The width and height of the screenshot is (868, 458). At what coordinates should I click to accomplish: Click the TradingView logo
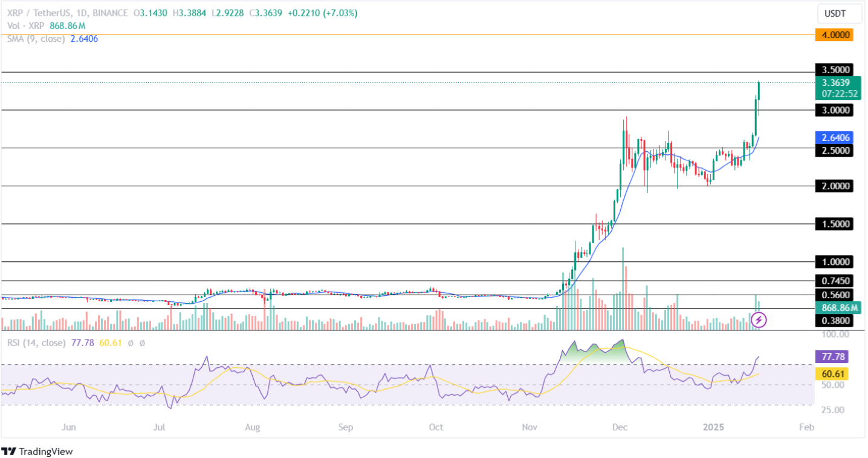(37, 451)
